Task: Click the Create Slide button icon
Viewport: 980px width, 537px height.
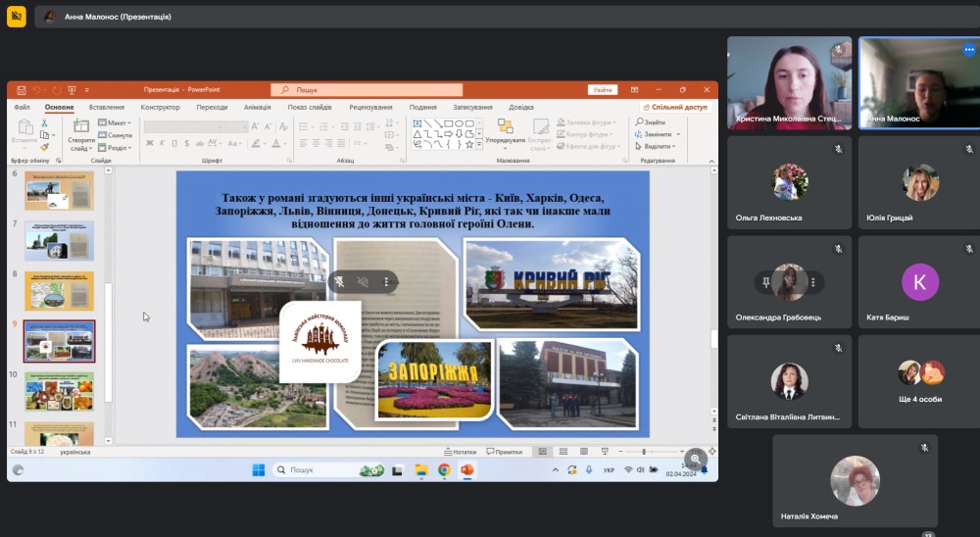Action: click(81, 125)
